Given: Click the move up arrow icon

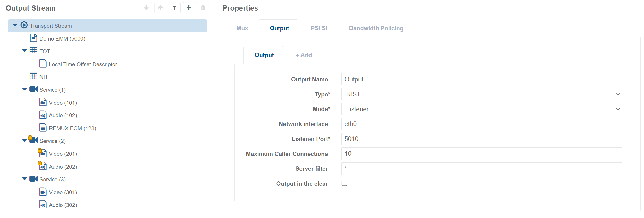Looking at the screenshot, I should pos(160,8).
